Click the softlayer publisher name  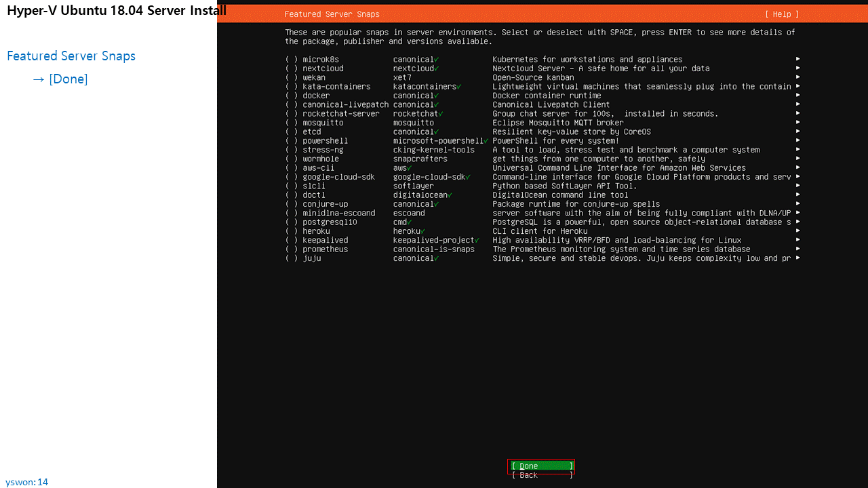click(x=414, y=186)
